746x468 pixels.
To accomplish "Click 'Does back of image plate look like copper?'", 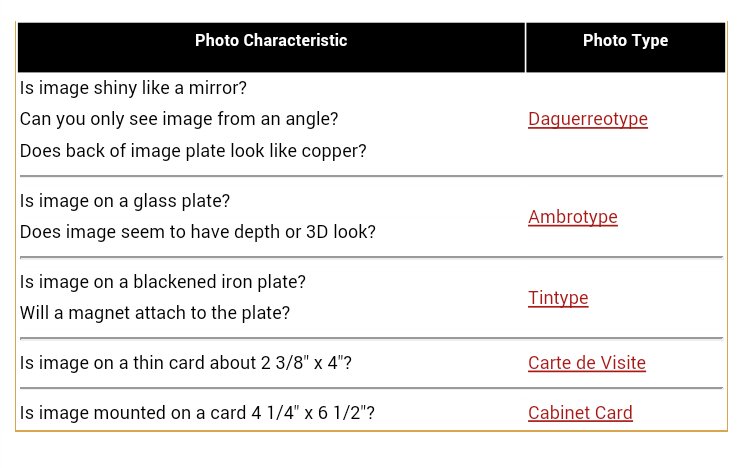I will tap(193, 151).
